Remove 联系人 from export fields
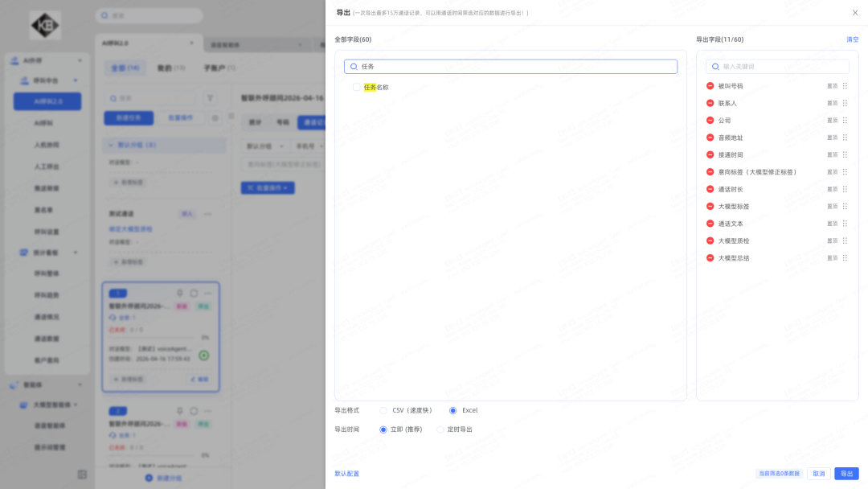The width and height of the screenshot is (868, 489). coord(710,103)
